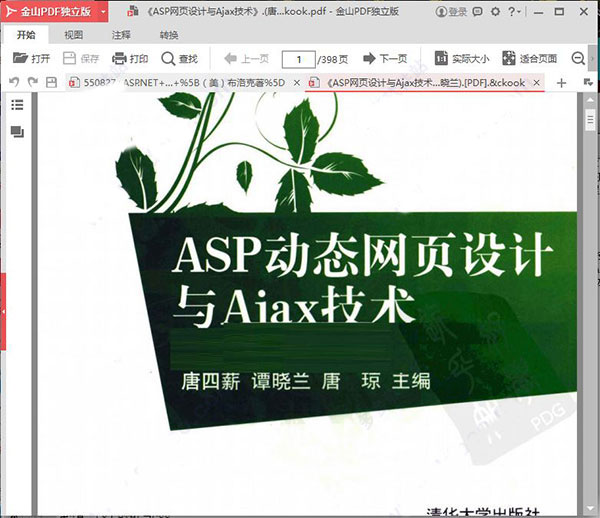Add a new tab with plus button
The width and height of the screenshot is (600, 518).
561,83
